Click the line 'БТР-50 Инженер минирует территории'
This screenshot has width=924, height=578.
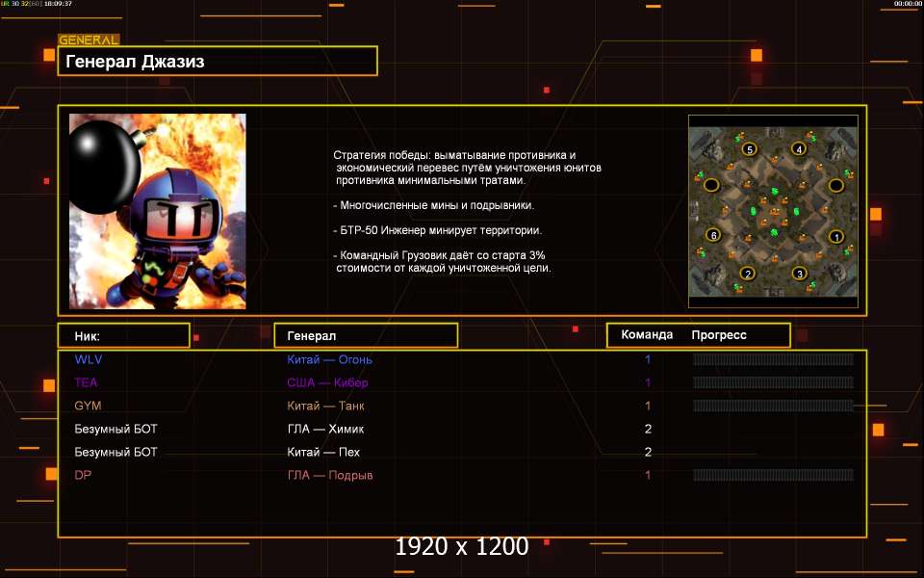click(x=437, y=230)
